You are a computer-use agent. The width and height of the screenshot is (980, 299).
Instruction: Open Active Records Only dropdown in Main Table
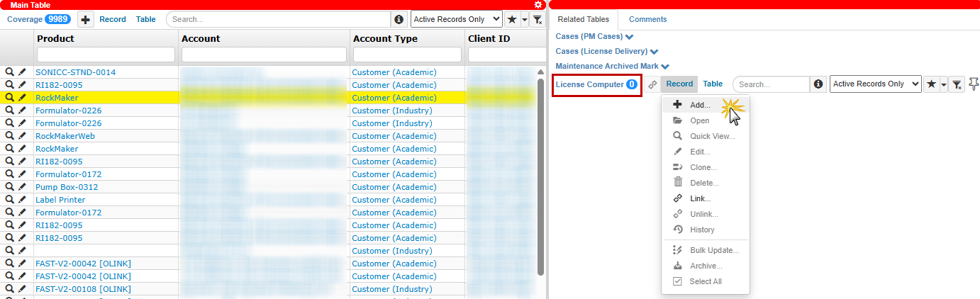(x=456, y=20)
